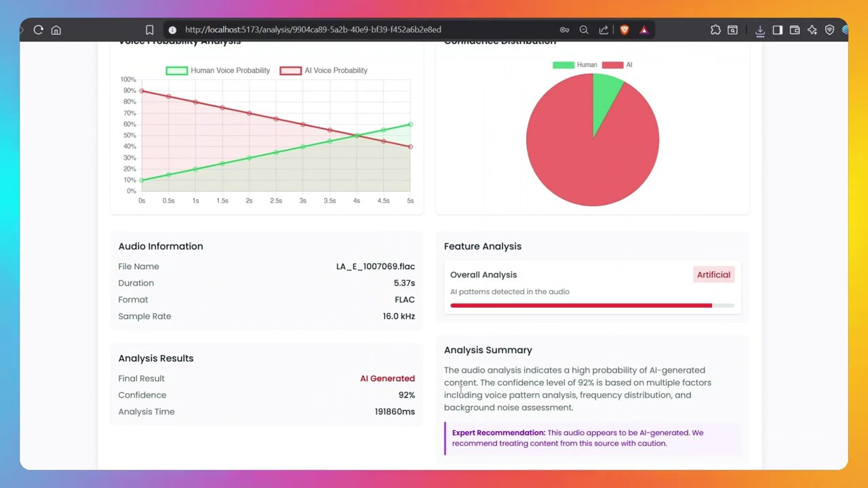Click the 100% y-axis label on chart
868x488 pixels.
[128, 80]
